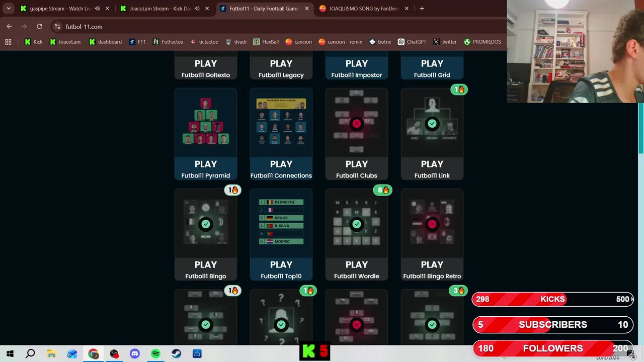This screenshot has width=644, height=362.
Task: Open the FutFactos bookmark
Action: pyautogui.click(x=168, y=42)
